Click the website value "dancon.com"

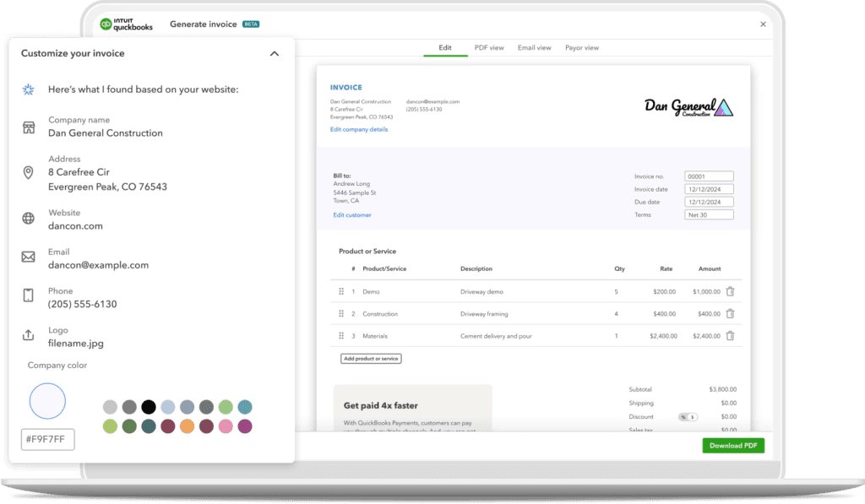point(75,226)
